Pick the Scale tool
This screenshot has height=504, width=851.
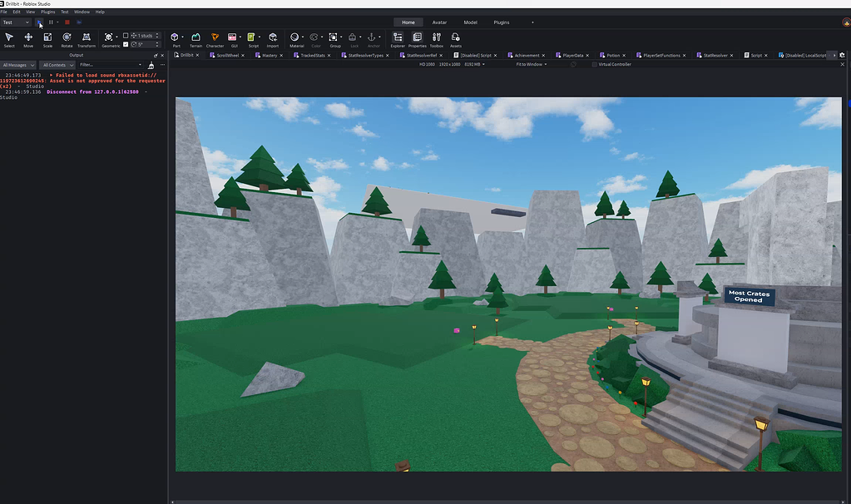[47, 40]
